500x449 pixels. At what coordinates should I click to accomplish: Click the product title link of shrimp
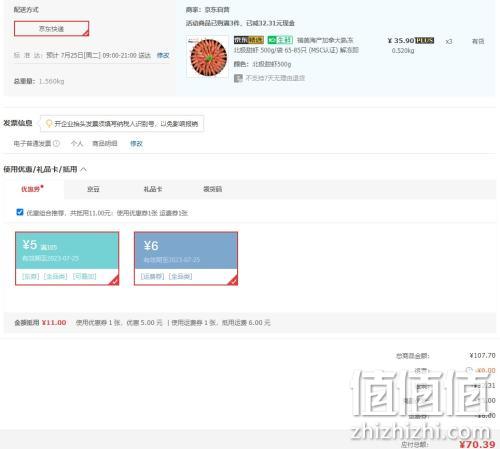[x=296, y=45]
